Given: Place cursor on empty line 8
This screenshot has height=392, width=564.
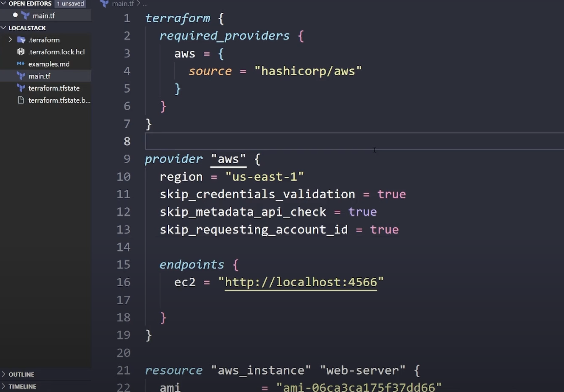Looking at the screenshot, I should tap(354, 141).
